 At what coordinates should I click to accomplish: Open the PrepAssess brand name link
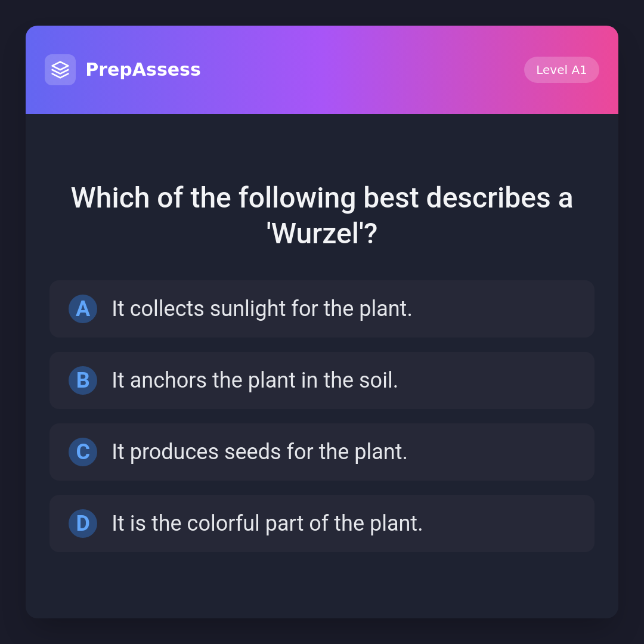coord(143,70)
